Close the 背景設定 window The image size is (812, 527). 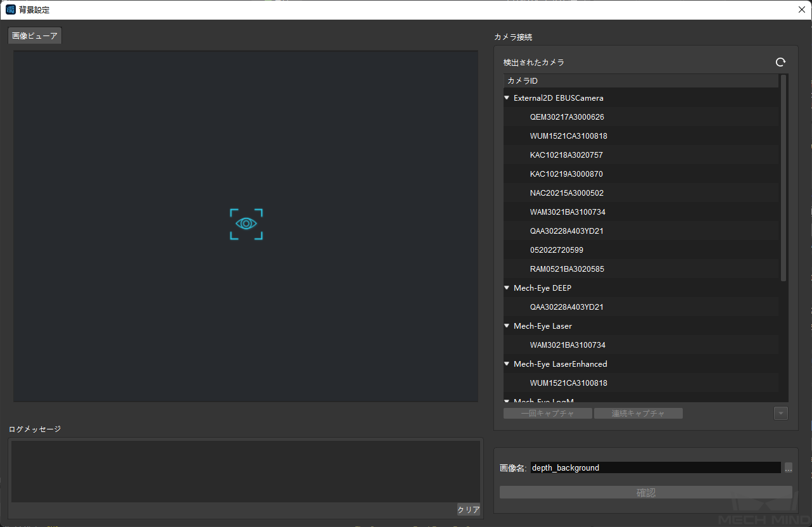pos(801,10)
